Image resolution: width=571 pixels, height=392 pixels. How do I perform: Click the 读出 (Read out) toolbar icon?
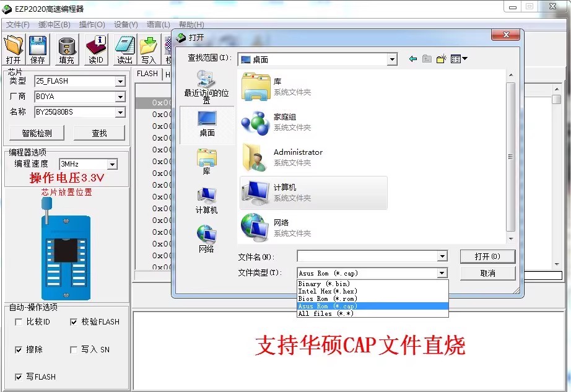(124, 50)
